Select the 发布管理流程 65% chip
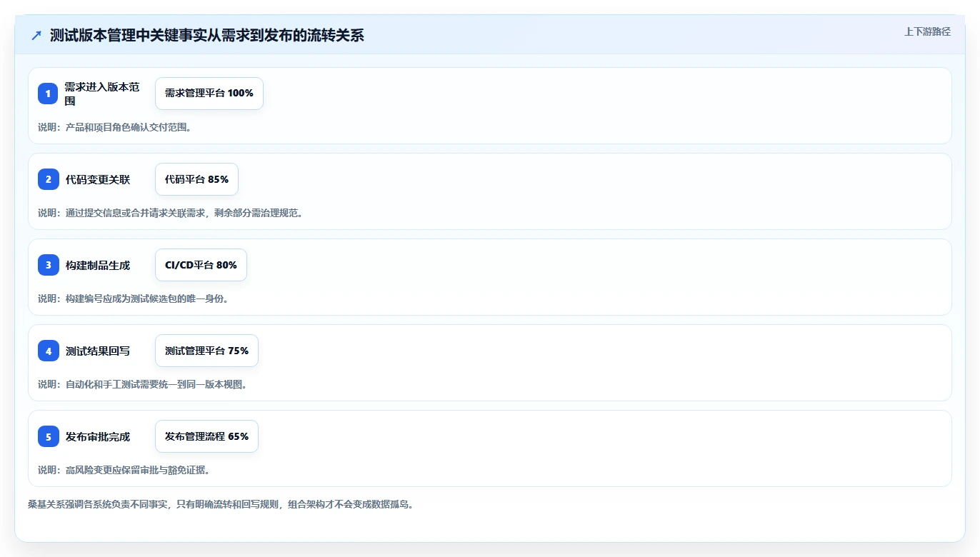 206,436
